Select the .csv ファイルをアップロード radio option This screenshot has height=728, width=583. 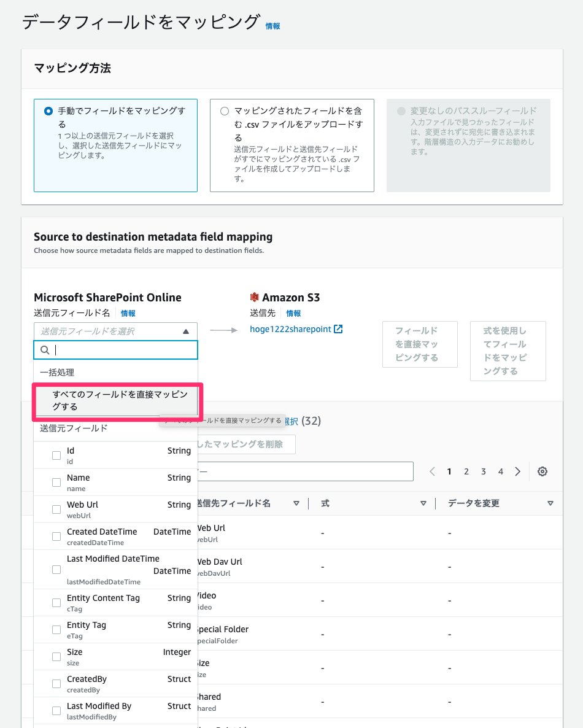pyautogui.click(x=225, y=112)
